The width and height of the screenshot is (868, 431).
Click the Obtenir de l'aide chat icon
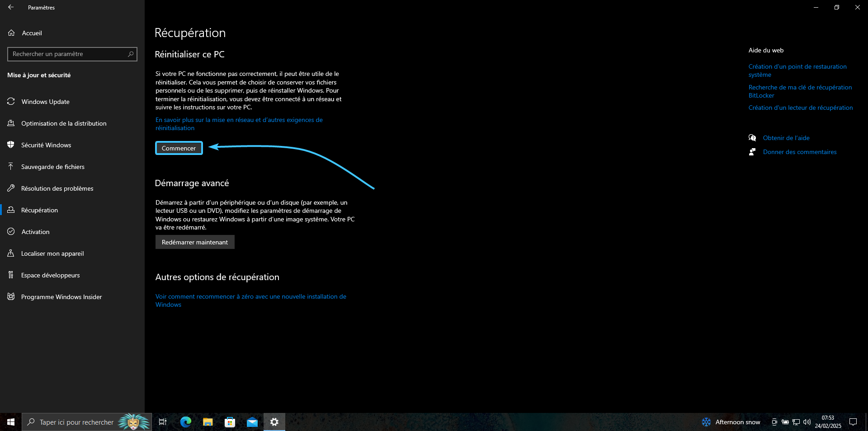point(752,138)
